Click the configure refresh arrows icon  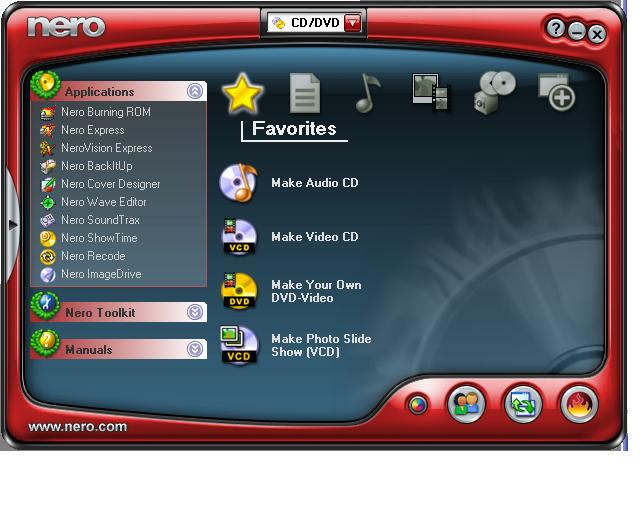[x=523, y=404]
